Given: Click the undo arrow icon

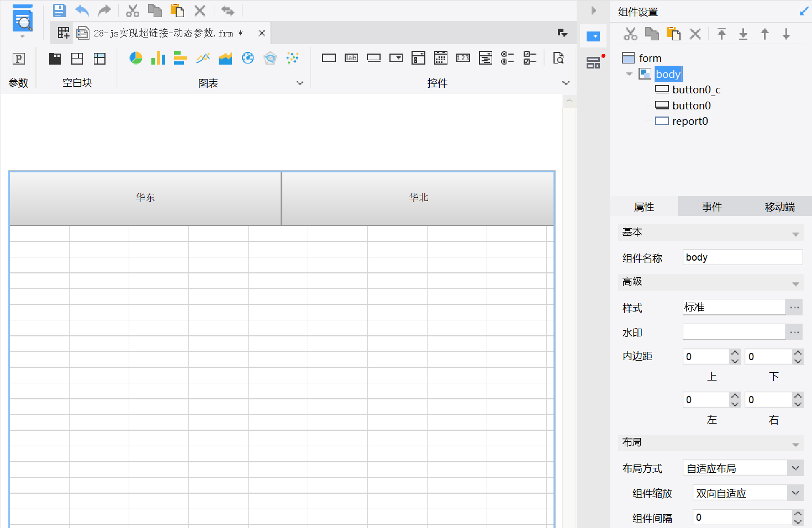Looking at the screenshot, I should point(82,10).
